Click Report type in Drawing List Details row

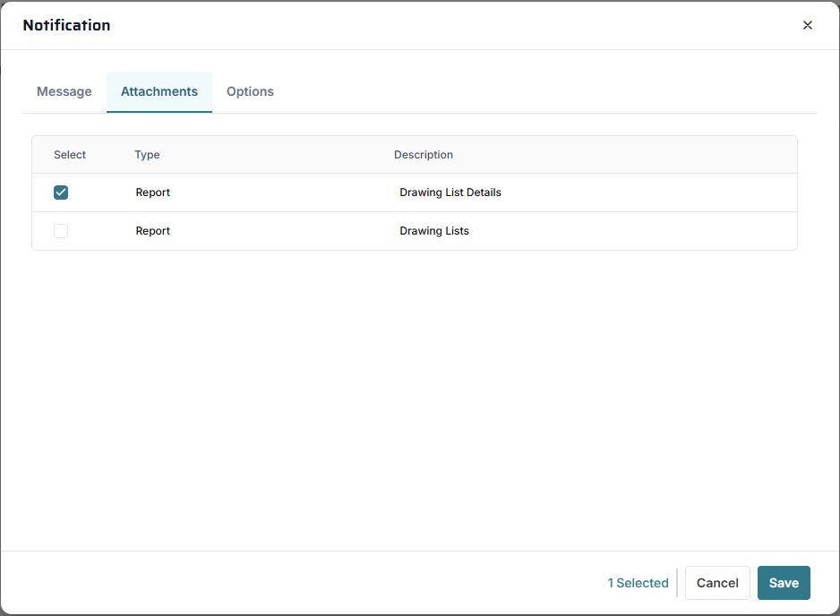tap(153, 192)
